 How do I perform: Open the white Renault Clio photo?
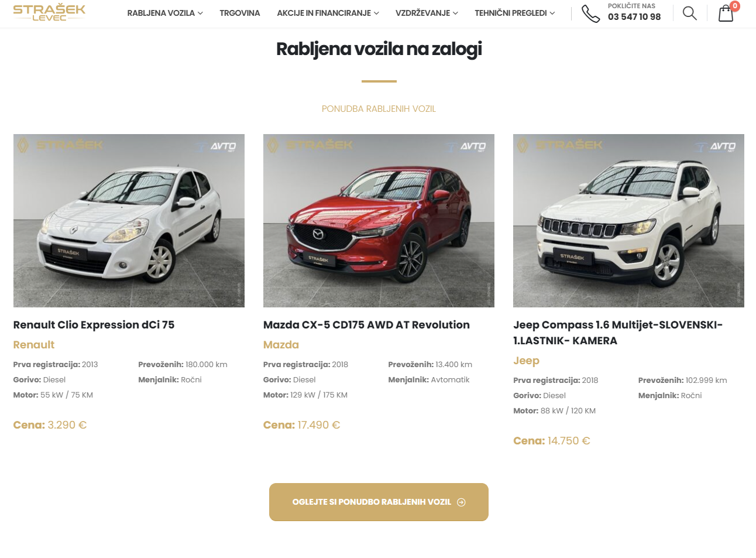pos(129,221)
